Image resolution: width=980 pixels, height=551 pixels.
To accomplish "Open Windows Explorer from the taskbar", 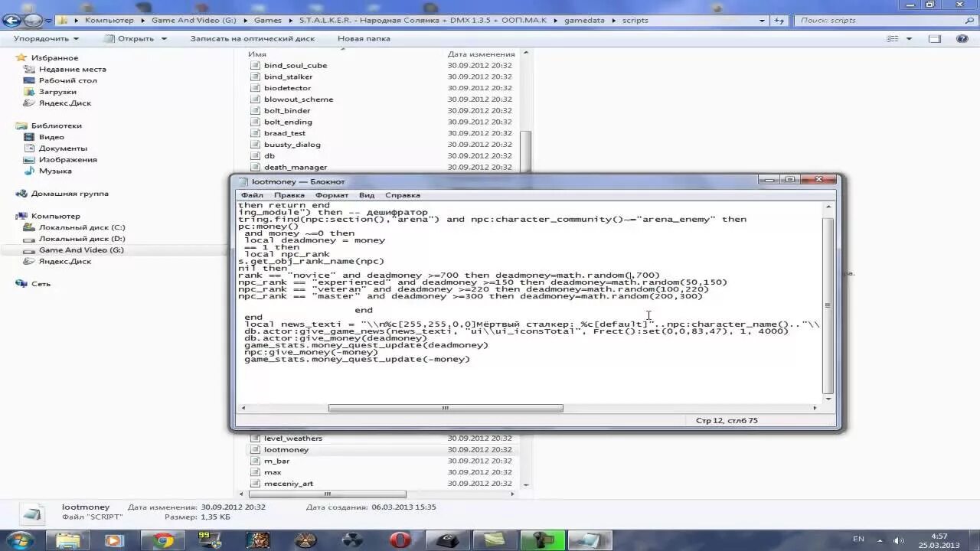I will tap(67, 540).
